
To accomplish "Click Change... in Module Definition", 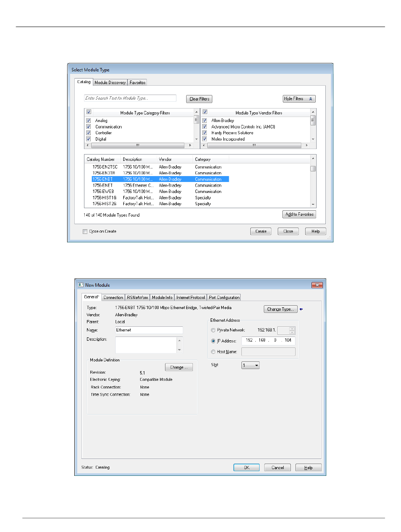I will point(179,367).
